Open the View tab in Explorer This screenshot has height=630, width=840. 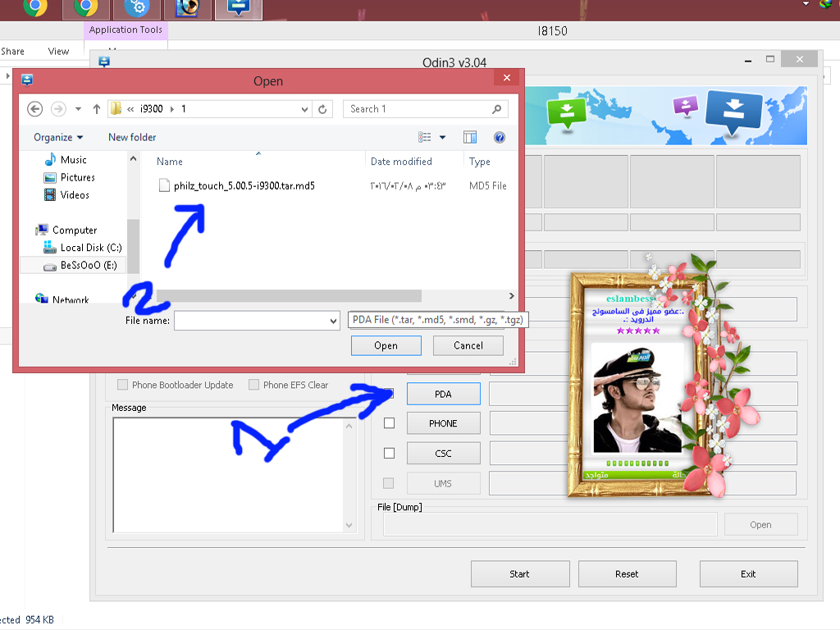click(x=58, y=52)
